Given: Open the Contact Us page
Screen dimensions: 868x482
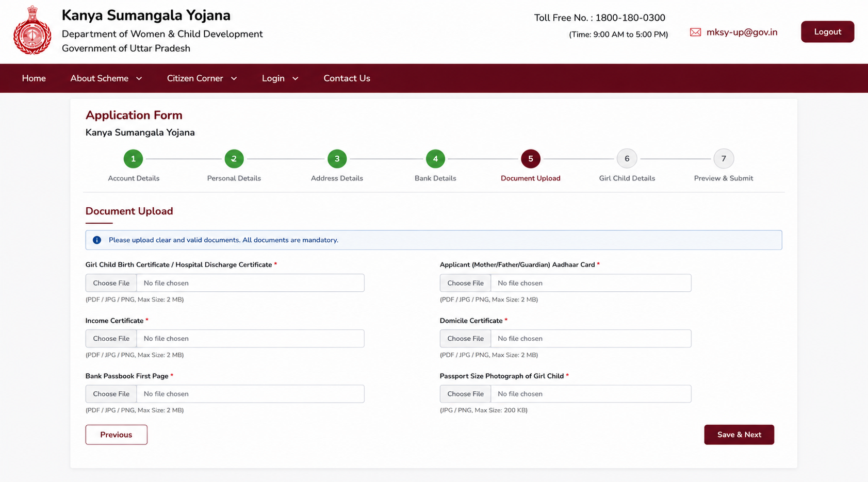Looking at the screenshot, I should click(347, 78).
